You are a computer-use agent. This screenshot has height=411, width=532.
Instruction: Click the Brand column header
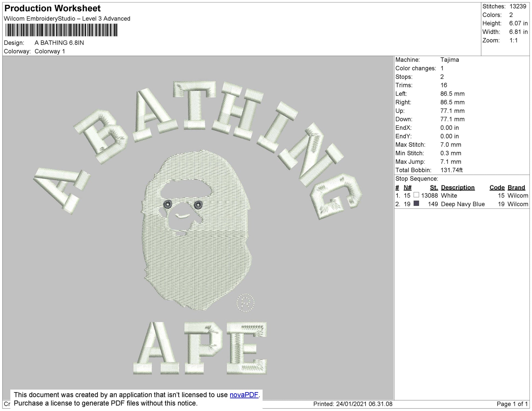click(x=516, y=187)
